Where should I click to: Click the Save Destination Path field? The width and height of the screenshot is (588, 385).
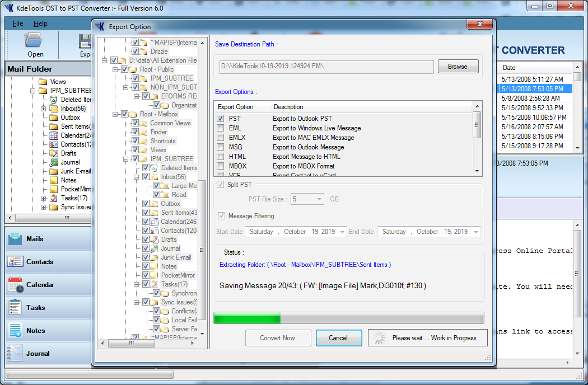326,67
